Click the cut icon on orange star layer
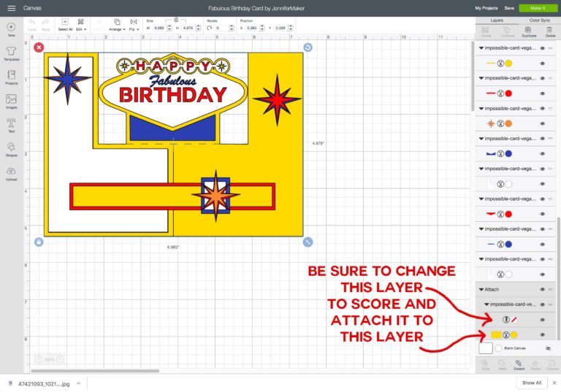The height and width of the screenshot is (392, 561). click(500, 124)
